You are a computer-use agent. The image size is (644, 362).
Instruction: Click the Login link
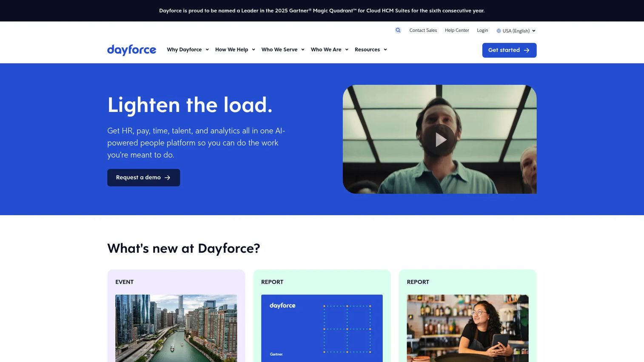pyautogui.click(x=482, y=30)
